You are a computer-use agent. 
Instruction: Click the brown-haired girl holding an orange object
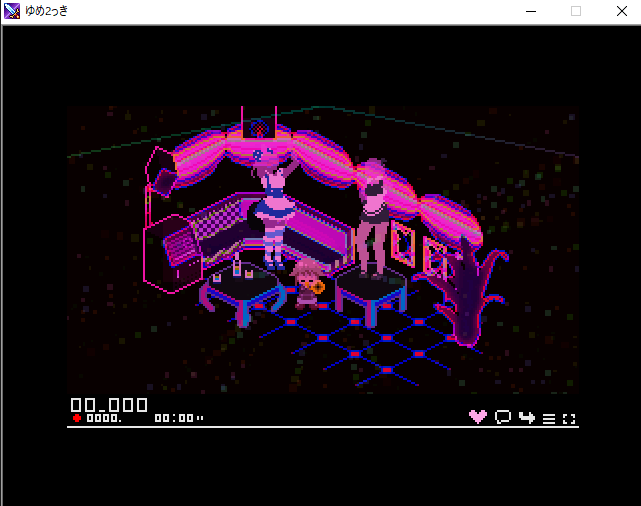pyautogui.click(x=307, y=284)
